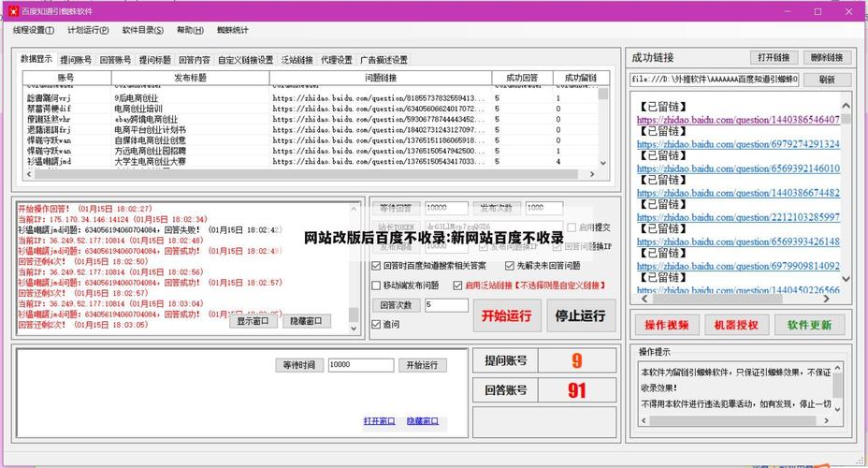Click the 删除链接 button
Screen dimensions: 868x468
click(x=827, y=58)
